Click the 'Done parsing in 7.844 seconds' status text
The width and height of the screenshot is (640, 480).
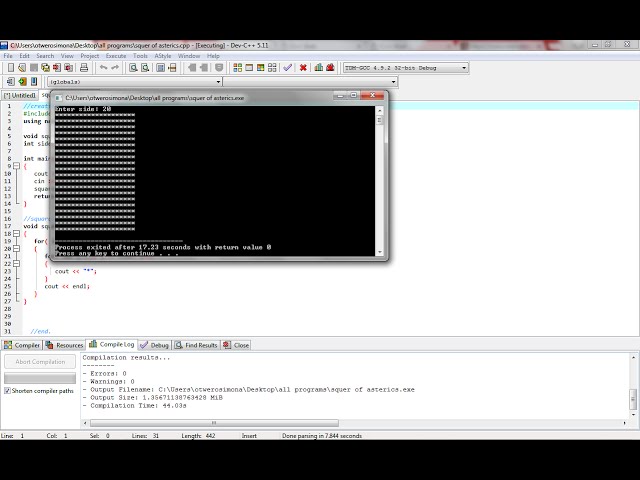(322, 436)
